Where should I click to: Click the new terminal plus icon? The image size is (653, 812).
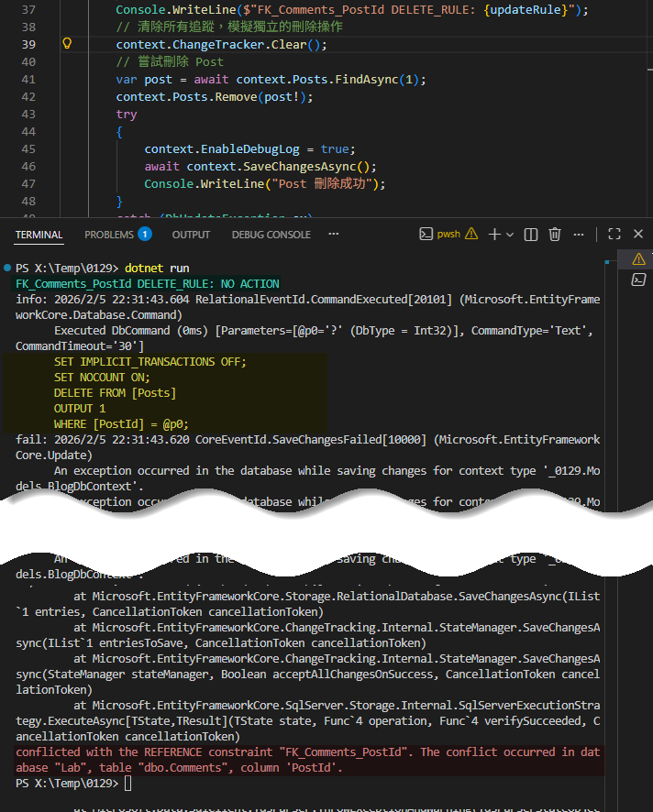(x=494, y=235)
